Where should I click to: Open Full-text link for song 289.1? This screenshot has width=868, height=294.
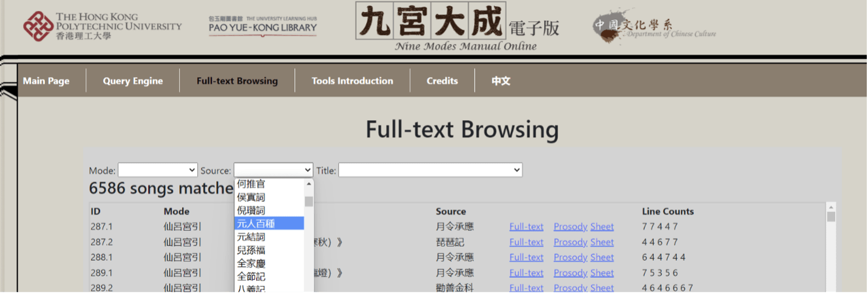pos(526,273)
